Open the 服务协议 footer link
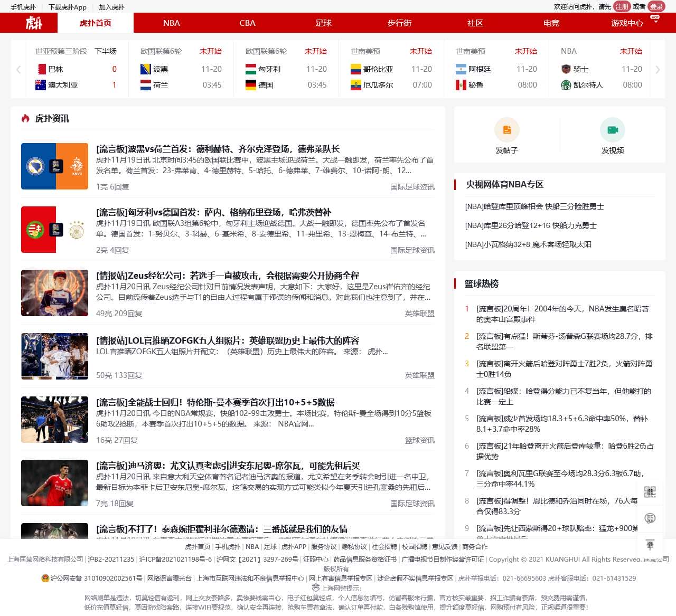The image size is (676, 616). pyautogui.click(x=324, y=547)
